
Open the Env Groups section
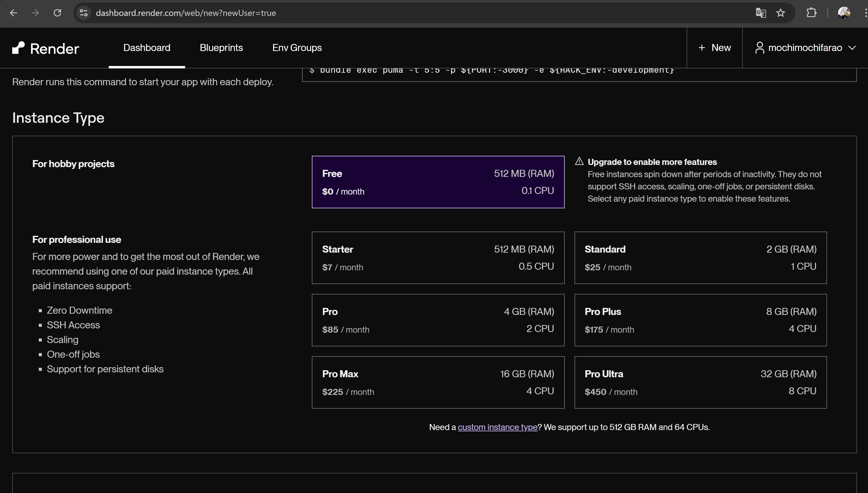pyautogui.click(x=297, y=48)
